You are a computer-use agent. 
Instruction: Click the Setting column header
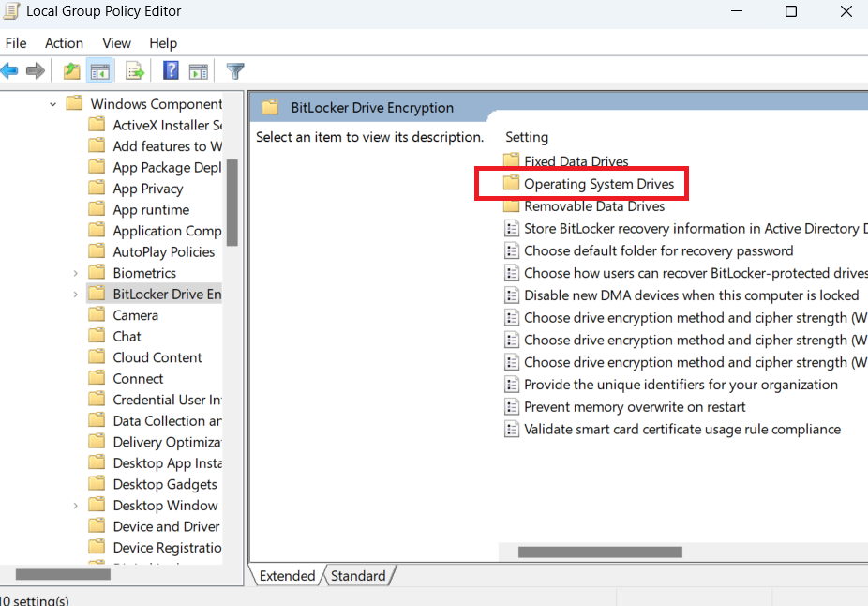click(527, 137)
